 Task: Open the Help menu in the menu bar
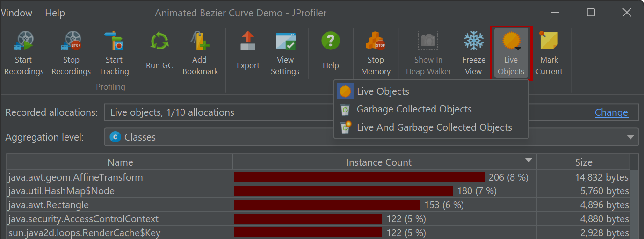[x=55, y=13]
